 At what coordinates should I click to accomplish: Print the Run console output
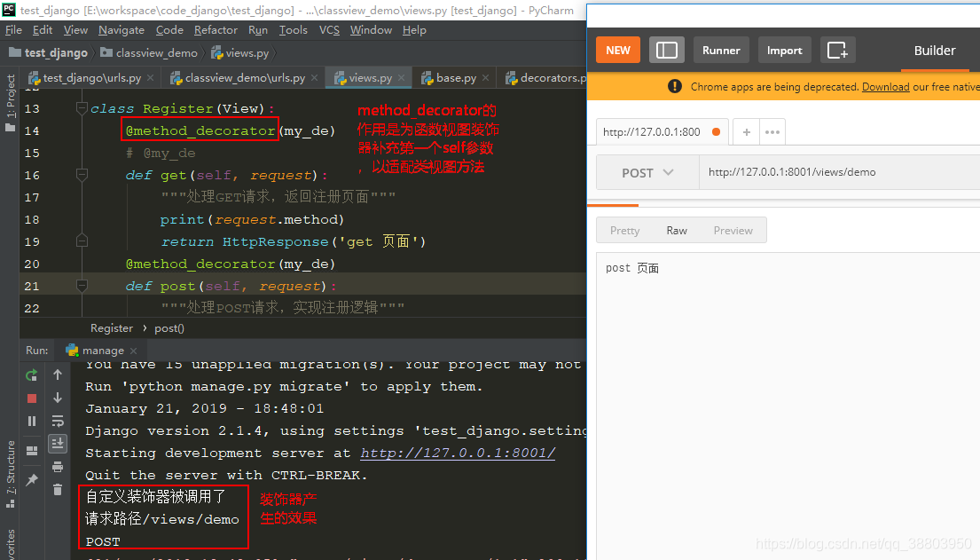[x=58, y=467]
